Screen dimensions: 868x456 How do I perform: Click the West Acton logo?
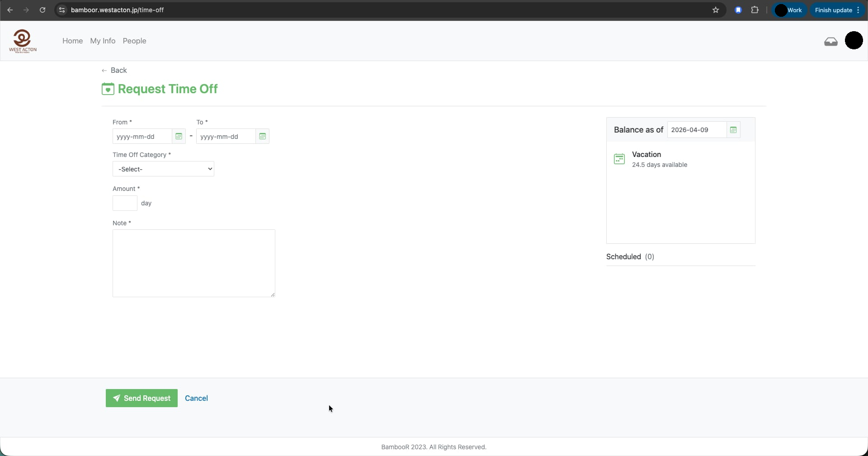pyautogui.click(x=23, y=41)
